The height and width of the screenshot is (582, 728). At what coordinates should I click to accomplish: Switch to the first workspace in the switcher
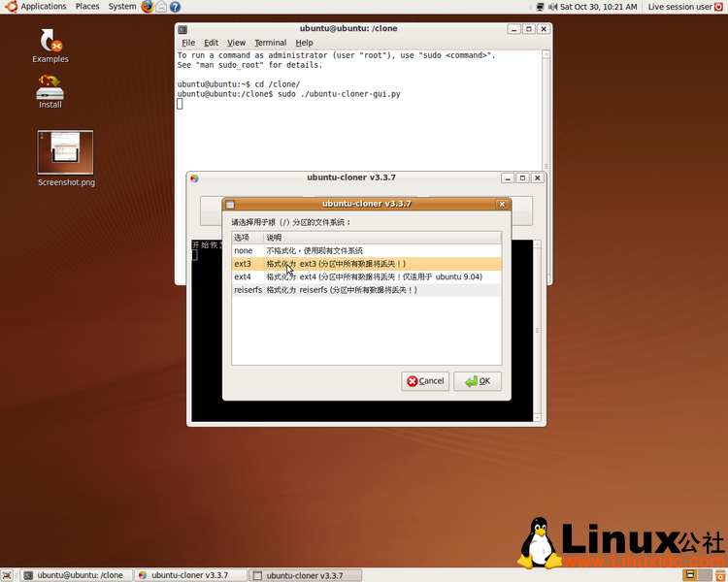tap(690, 575)
